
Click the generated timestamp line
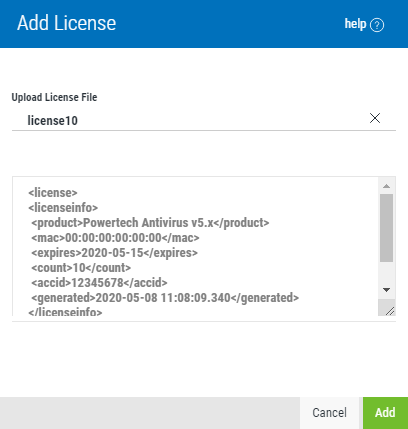tap(165, 298)
